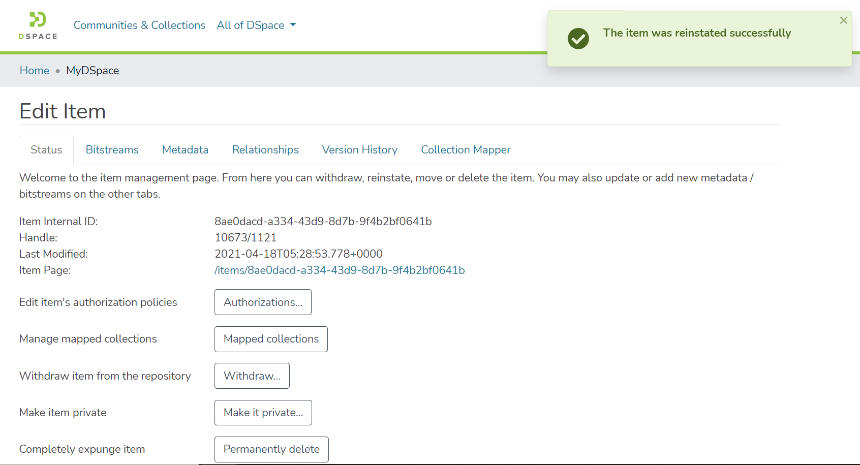View the Version History tab

[x=359, y=150]
